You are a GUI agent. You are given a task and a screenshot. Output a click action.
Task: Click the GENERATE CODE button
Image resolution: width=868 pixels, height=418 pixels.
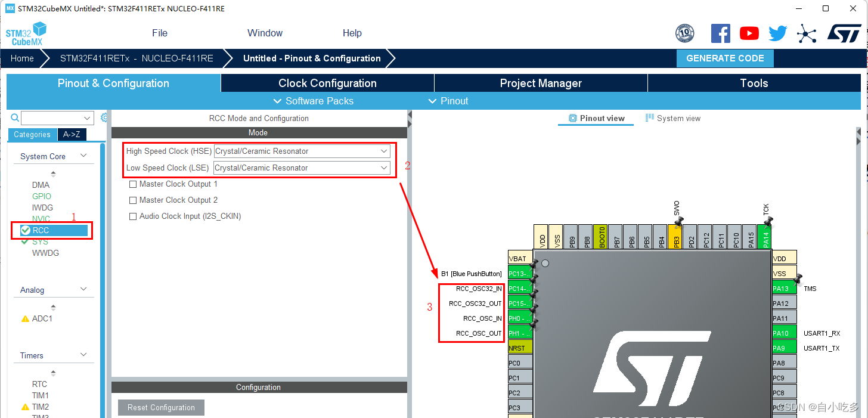(725, 58)
